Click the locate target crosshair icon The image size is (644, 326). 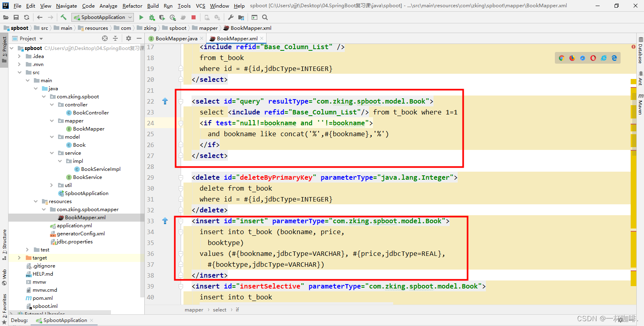coord(105,38)
